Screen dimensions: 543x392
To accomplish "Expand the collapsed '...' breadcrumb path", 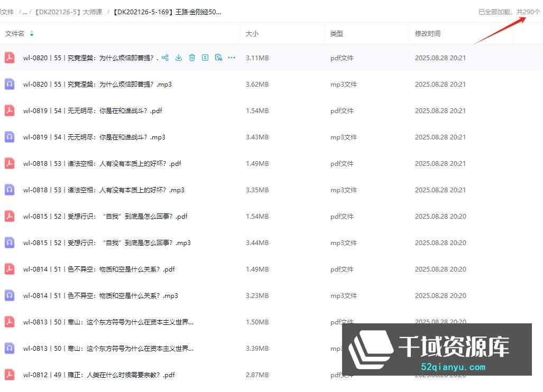I will tap(25, 12).
